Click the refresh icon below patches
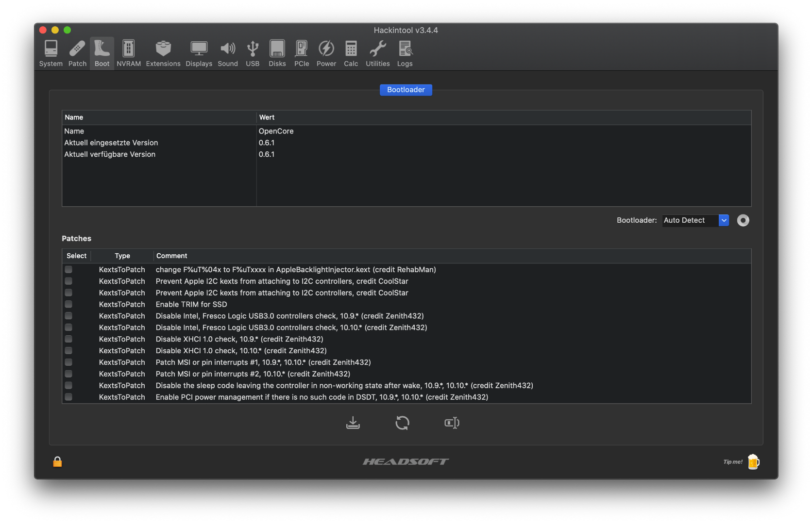This screenshot has height=524, width=812. point(402,423)
